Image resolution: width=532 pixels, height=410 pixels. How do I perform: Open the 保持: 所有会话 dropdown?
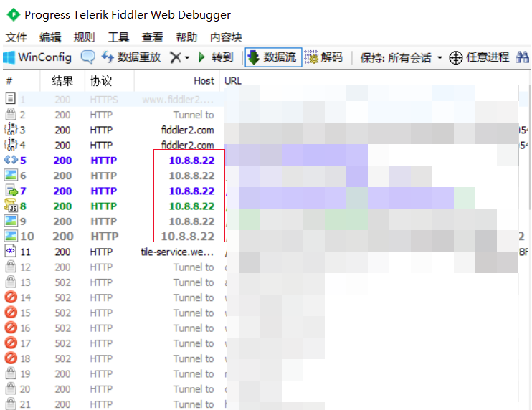tap(402, 58)
